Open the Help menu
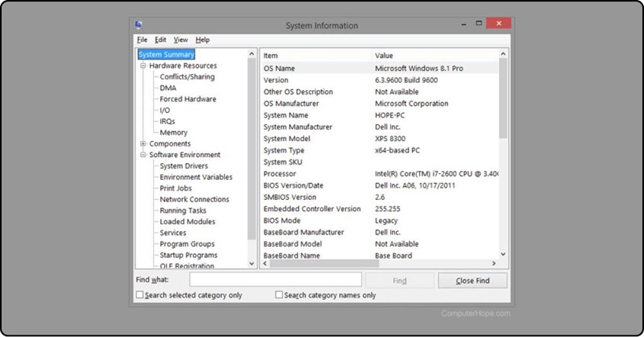This screenshot has width=644, height=337. pyautogui.click(x=203, y=40)
